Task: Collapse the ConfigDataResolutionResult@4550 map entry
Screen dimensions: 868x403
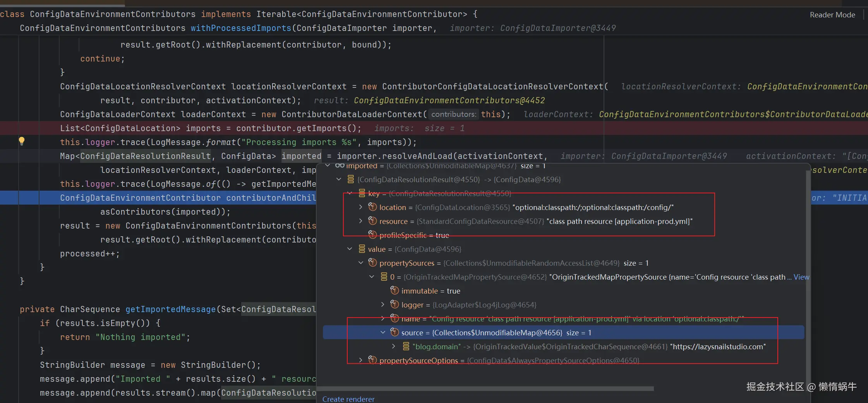Action: 339,179
